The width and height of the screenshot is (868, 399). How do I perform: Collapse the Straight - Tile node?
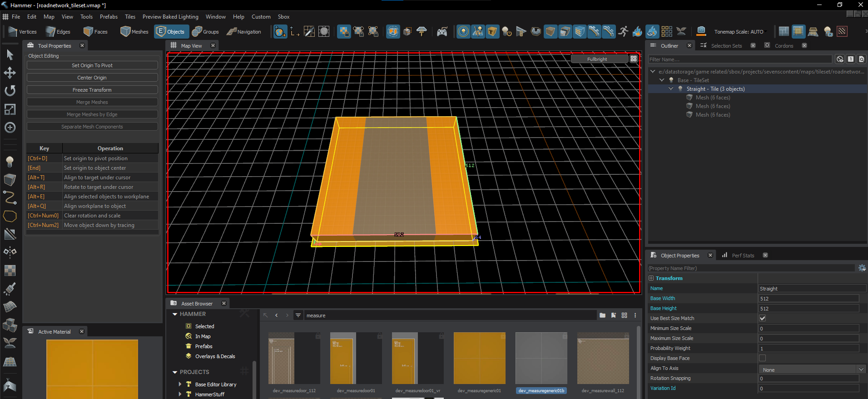tap(671, 89)
